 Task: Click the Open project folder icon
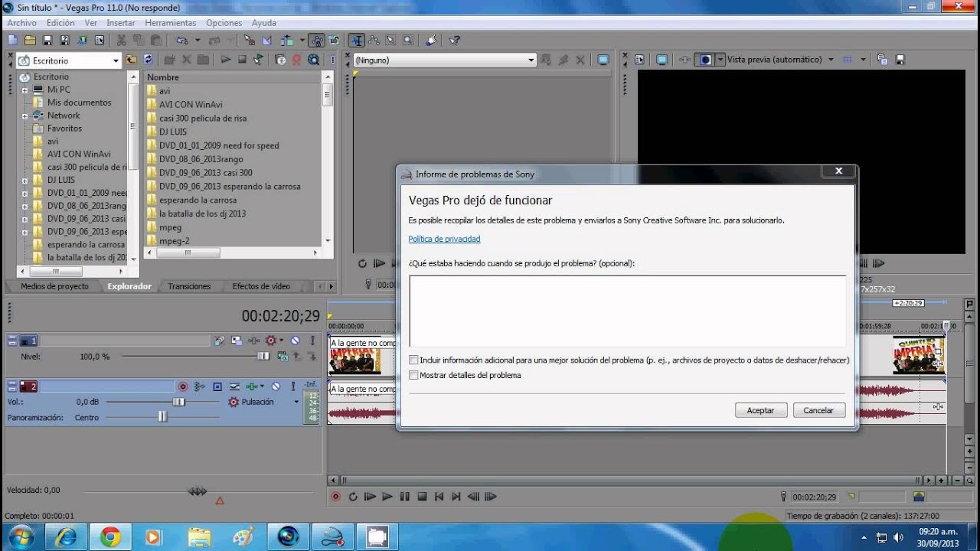pos(30,40)
